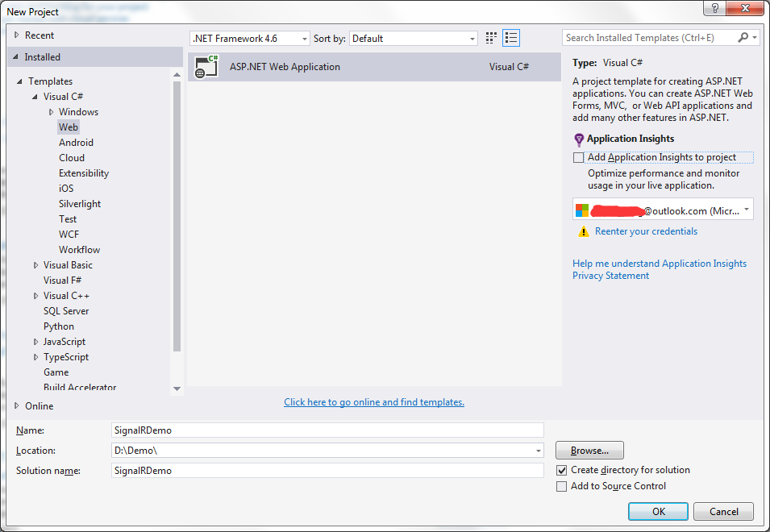
Task: Click the template tree scrollbar thumb
Action: [177, 216]
